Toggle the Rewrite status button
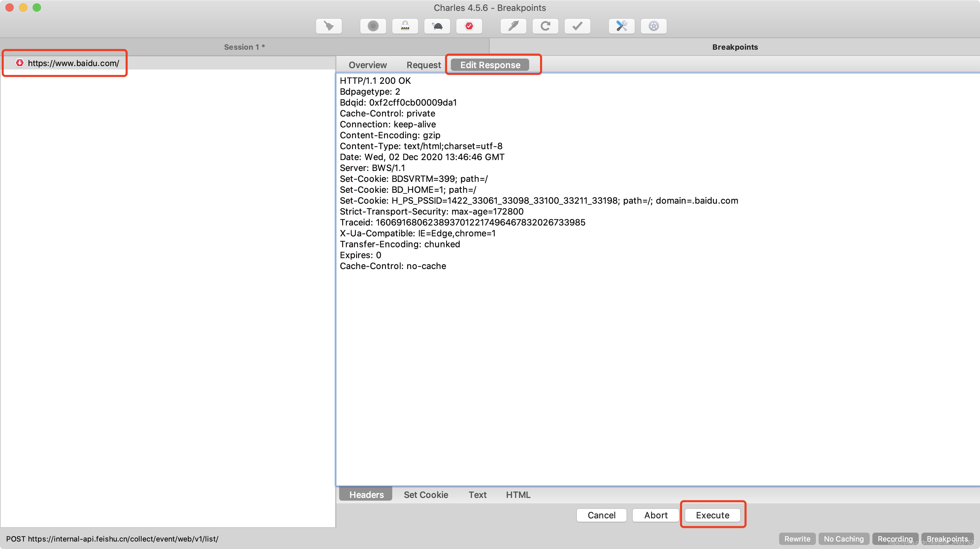This screenshot has height=549, width=980. (797, 539)
